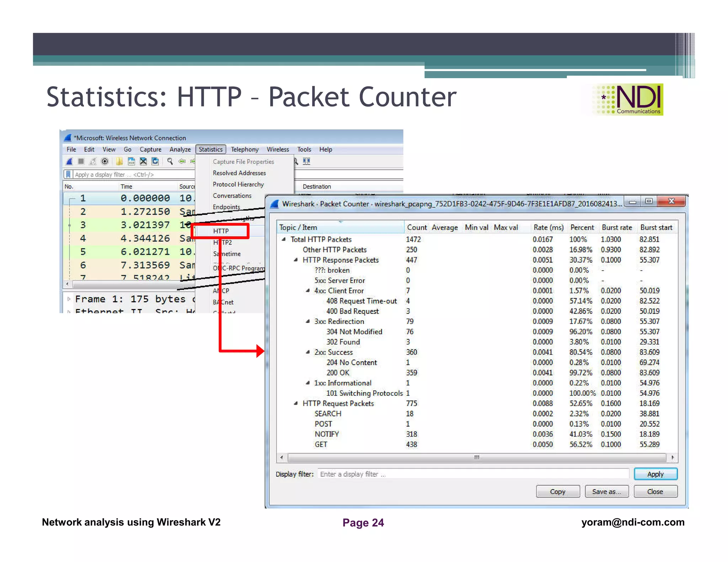Sort by the Rate (ms) column header
Viewport: 728px width, 562px height.
(x=548, y=228)
